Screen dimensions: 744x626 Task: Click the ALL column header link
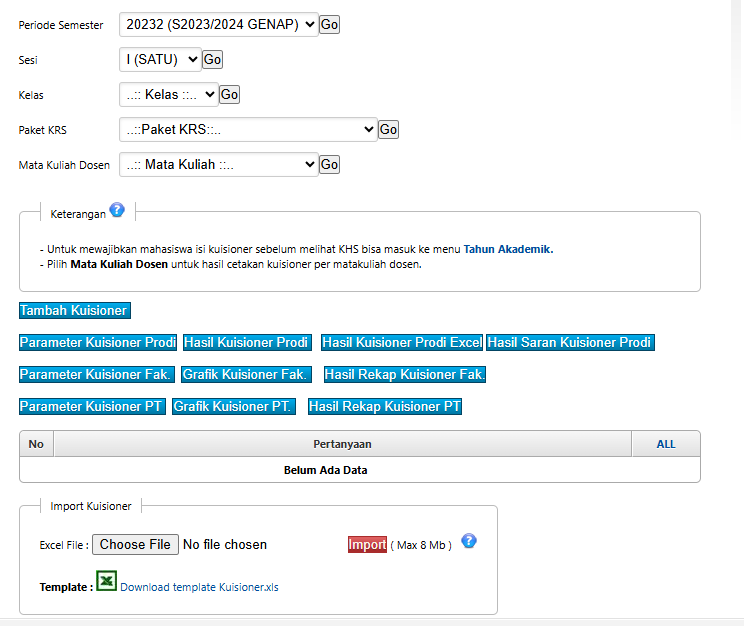(666, 444)
